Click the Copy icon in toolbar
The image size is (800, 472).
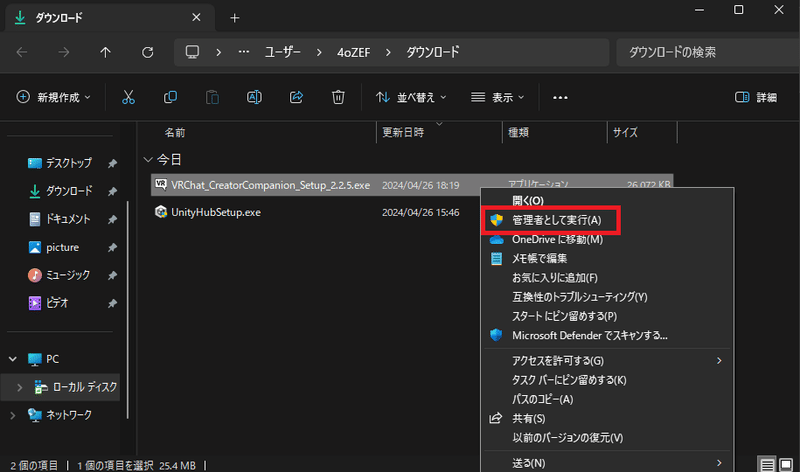tap(170, 97)
